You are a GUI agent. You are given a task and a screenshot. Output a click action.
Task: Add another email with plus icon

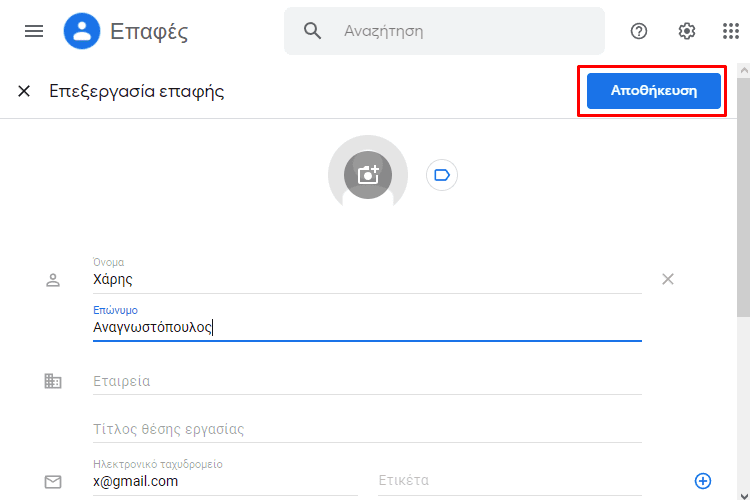pyautogui.click(x=703, y=481)
